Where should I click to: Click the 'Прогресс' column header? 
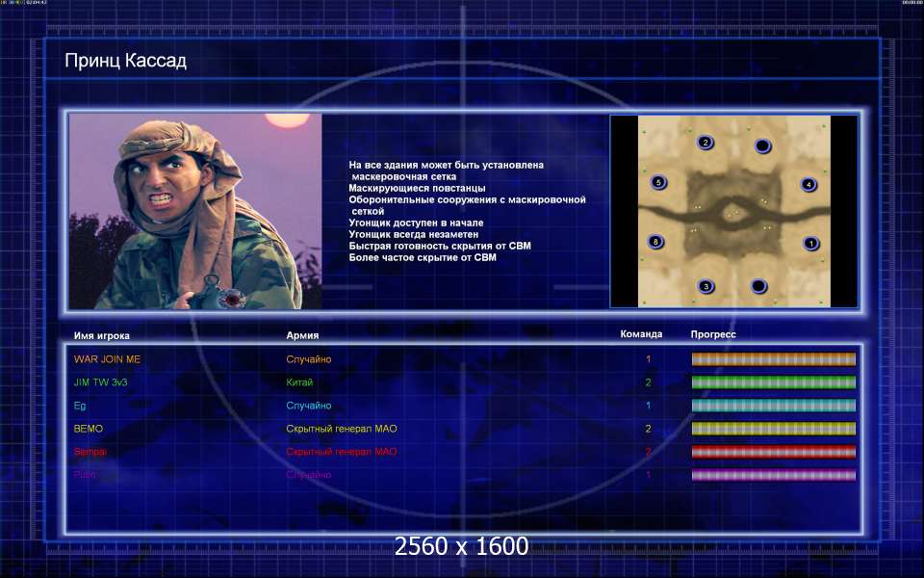(713, 334)
